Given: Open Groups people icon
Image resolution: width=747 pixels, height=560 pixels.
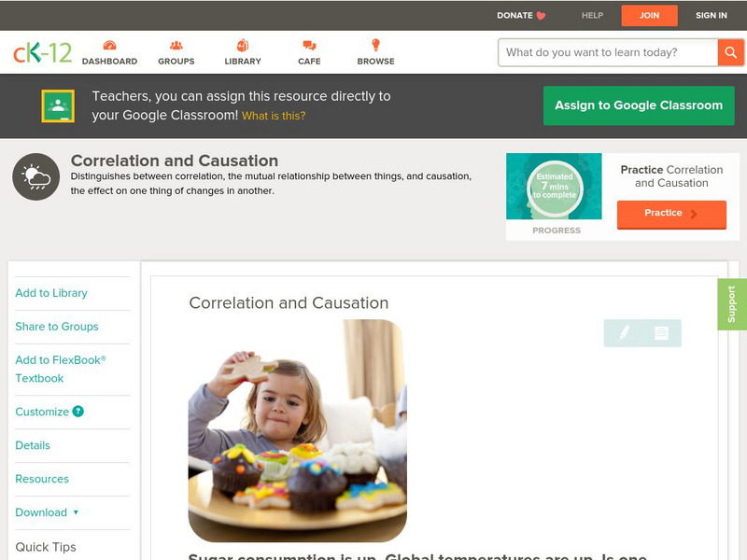Looking at the screenshot, I should (x=176, y=45).
